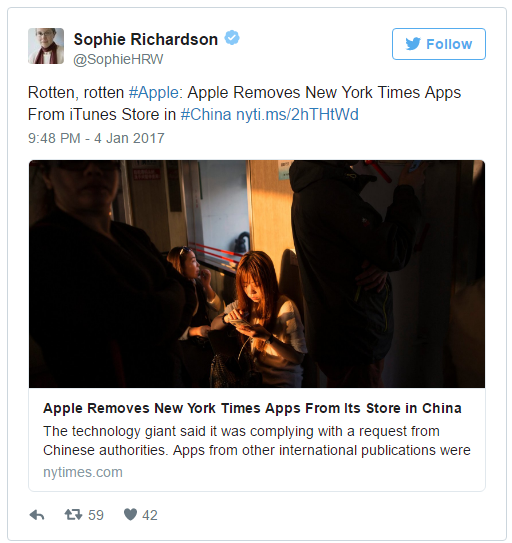Click the reply arrow icon
The width and height of the screenshot is (512, 543).
(37, 515)
